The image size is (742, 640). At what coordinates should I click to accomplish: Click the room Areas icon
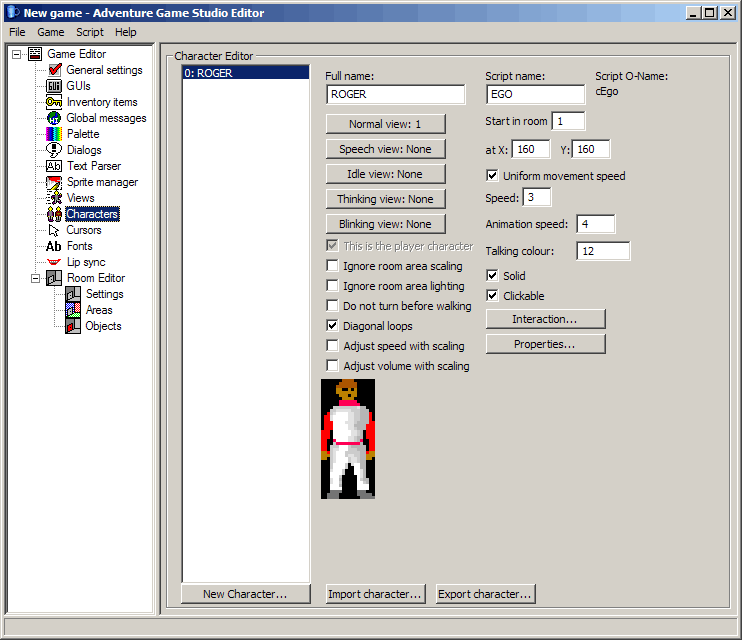coord(73,310)
